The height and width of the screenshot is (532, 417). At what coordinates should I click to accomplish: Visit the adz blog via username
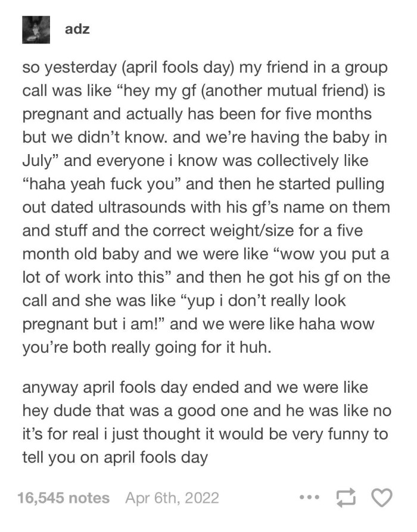pyautogui.click(x=76, y=28)
